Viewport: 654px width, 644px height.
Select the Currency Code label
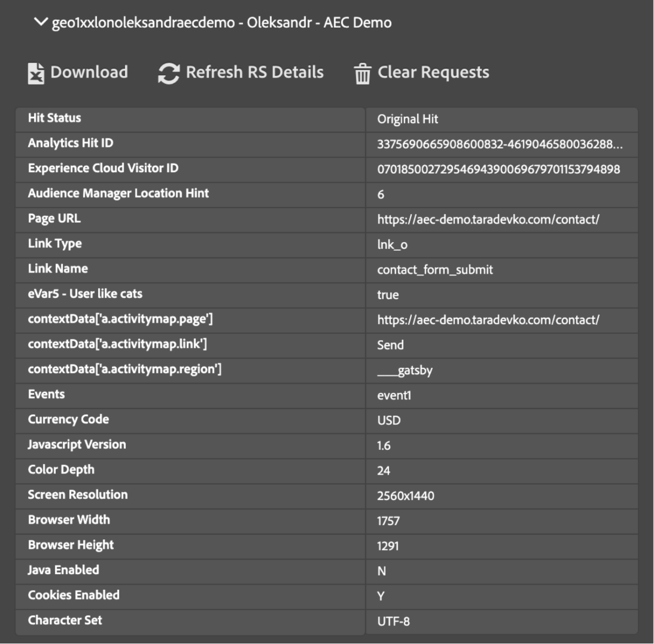coord(68,419)
